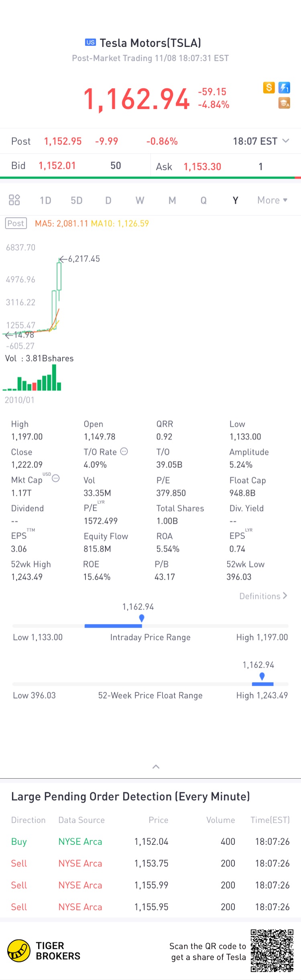The height and width of the screenshot is (980, 301).
Task: Tap the ROE value 15.64%
Action: coord(97,577)
